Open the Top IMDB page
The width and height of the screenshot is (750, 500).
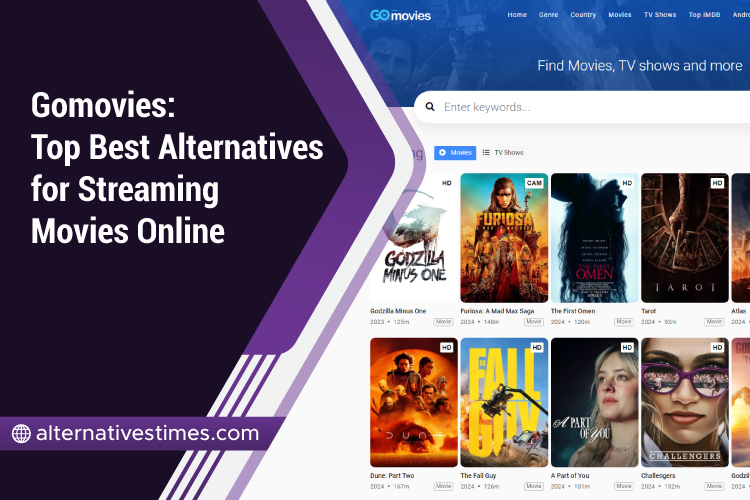pos(704,15)
